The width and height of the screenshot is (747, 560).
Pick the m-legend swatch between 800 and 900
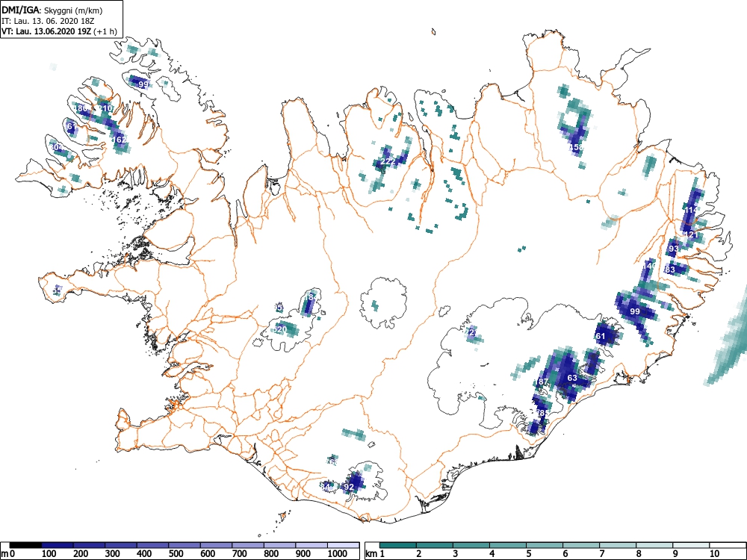(x=280, y=545)
